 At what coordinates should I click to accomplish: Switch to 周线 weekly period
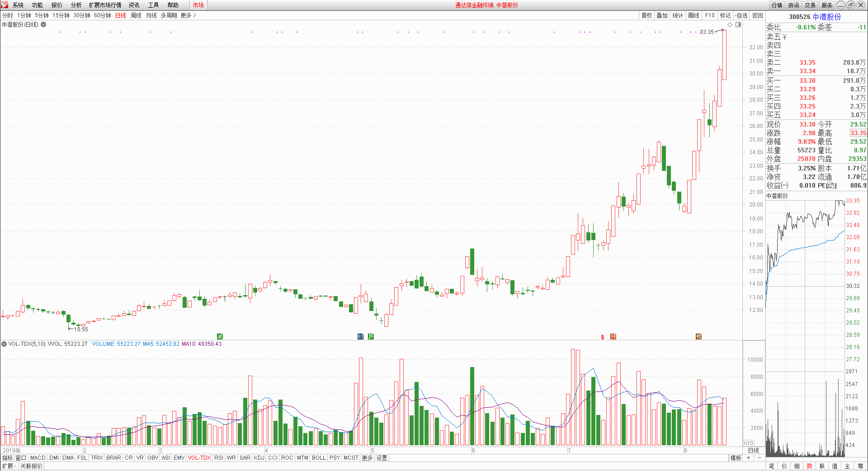[136, 15]
